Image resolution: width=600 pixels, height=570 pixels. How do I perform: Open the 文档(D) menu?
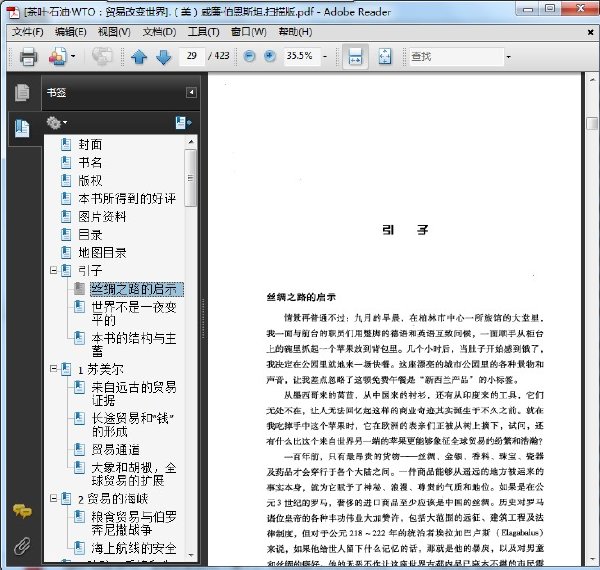click(x=159, y=32)
